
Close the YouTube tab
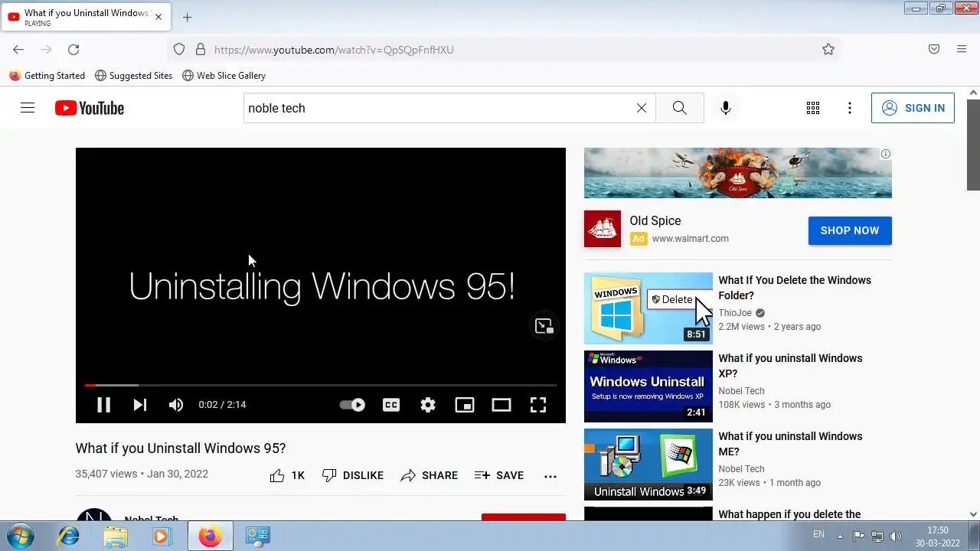(158, 17)
